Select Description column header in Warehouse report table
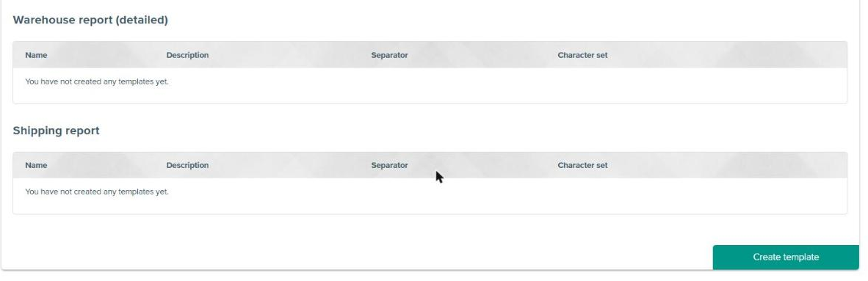 [x=188, y=55]
